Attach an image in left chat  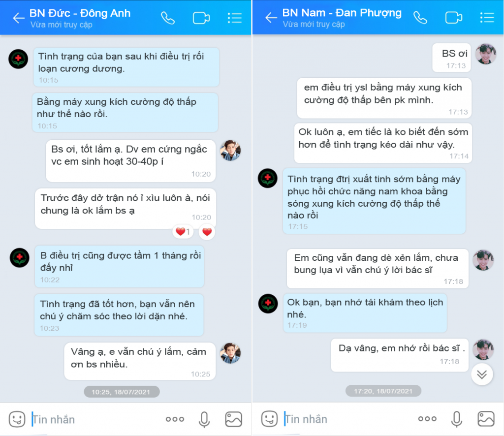point(233,419)
